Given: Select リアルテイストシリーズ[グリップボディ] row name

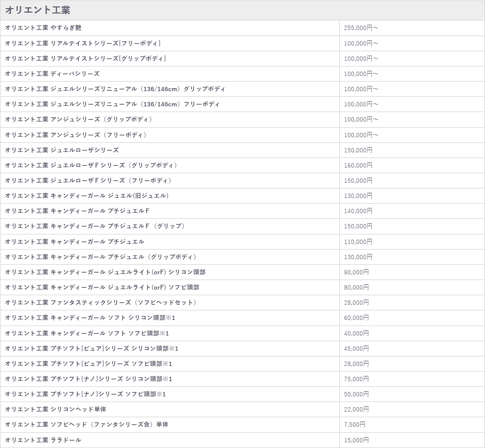Looking at the screenshot, I should [85, 59].
